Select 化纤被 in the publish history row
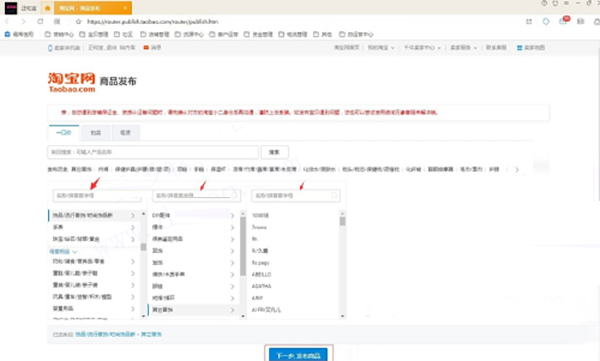This screenshot has height=361, width=600. 413,169
